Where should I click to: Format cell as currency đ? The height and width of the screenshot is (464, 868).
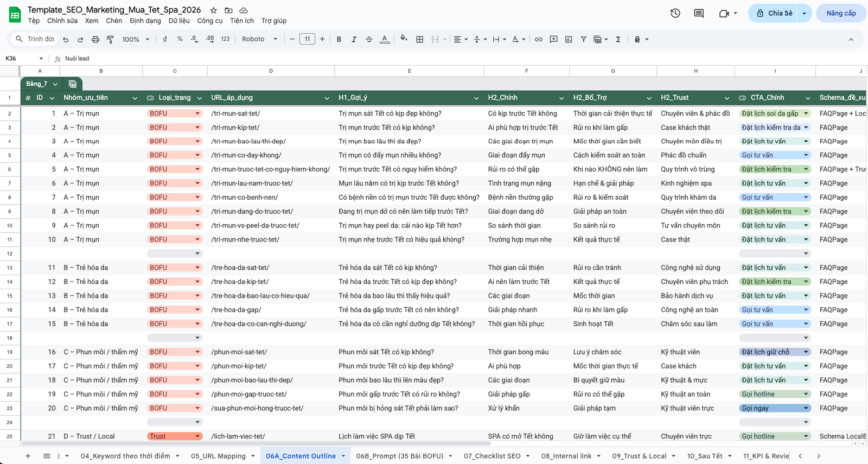[x=164, y=39]
